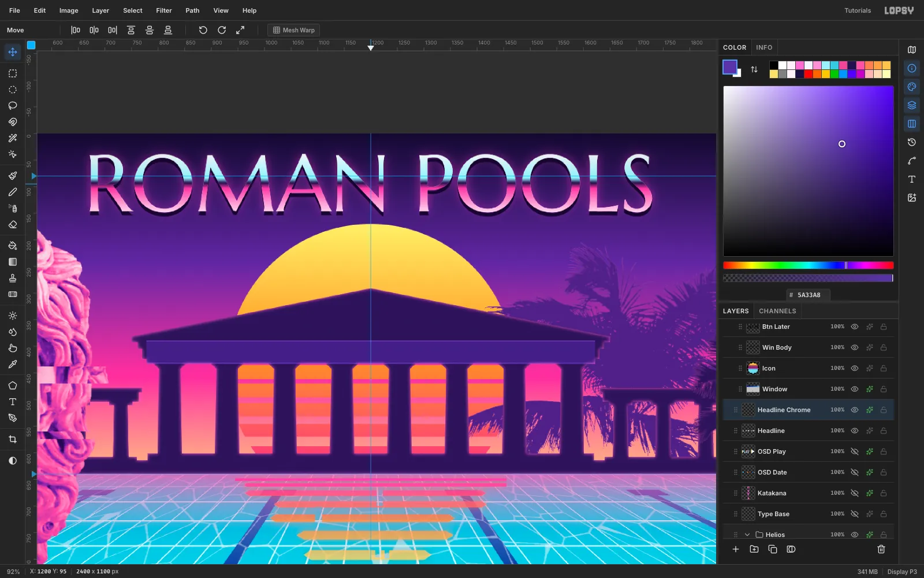Choose the Spray Can tool
This screenshot has width=924, height=578.
(x=13, y=208)
